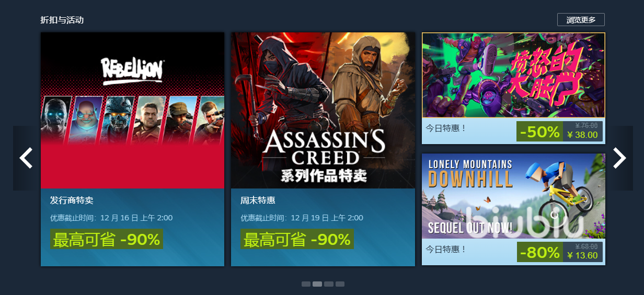Click the Rebellion logo on the banner
Screen dimensions: 644x295
[x=133, y=72]
